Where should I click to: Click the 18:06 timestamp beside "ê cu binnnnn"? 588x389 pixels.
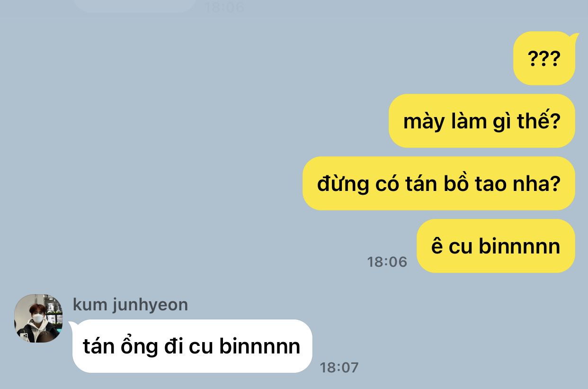[x=387, y=262]
